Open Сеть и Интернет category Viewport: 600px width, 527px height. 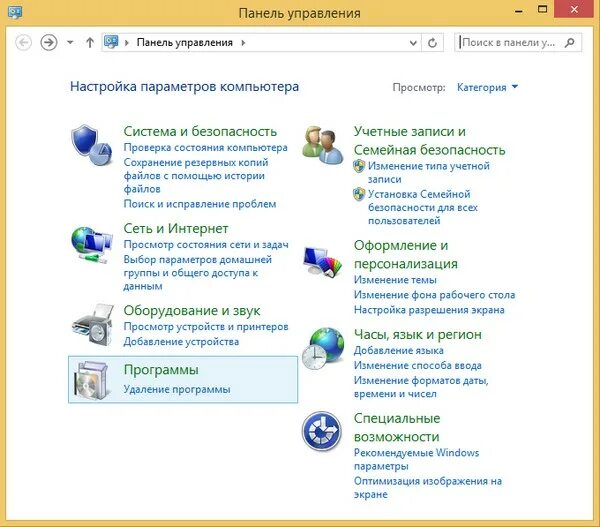176,228
